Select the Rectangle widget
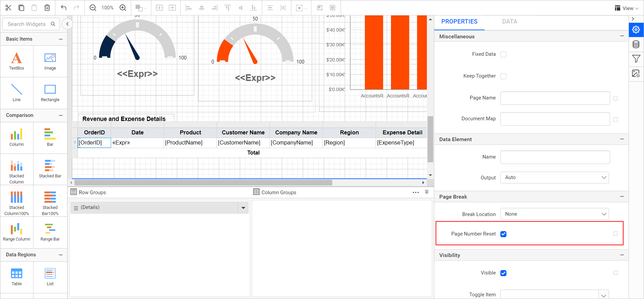644x299 pixels. pos(50,93)
